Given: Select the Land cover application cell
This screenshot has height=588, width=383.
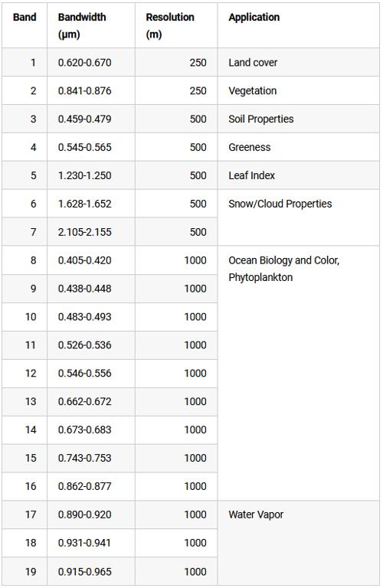Looking at the screenshot, I should (x=299, y=62).
